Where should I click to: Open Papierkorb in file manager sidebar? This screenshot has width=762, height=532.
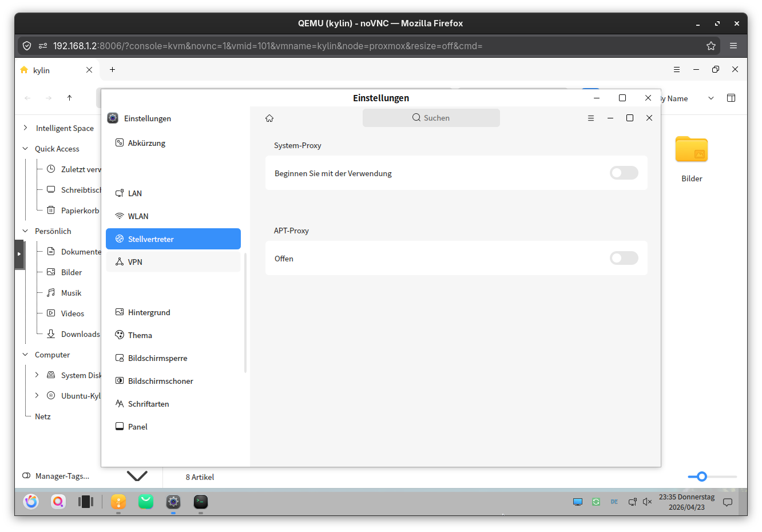point(73,211)
